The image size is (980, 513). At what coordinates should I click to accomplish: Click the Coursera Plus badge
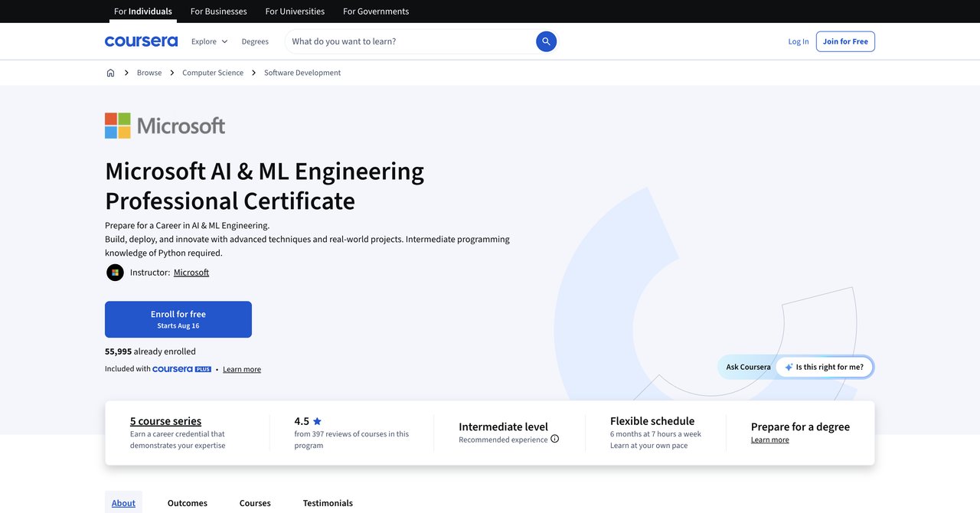click(181, 369)
